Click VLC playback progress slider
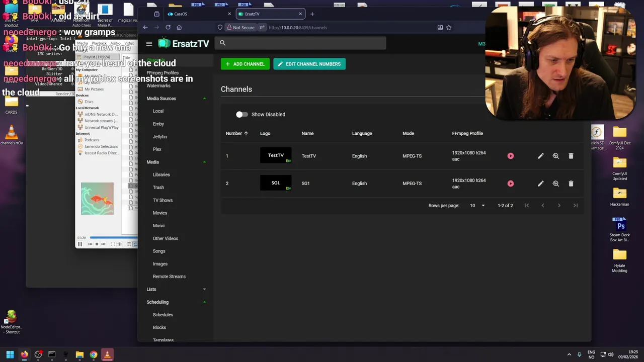644x362 pixels. coord(114,237)
